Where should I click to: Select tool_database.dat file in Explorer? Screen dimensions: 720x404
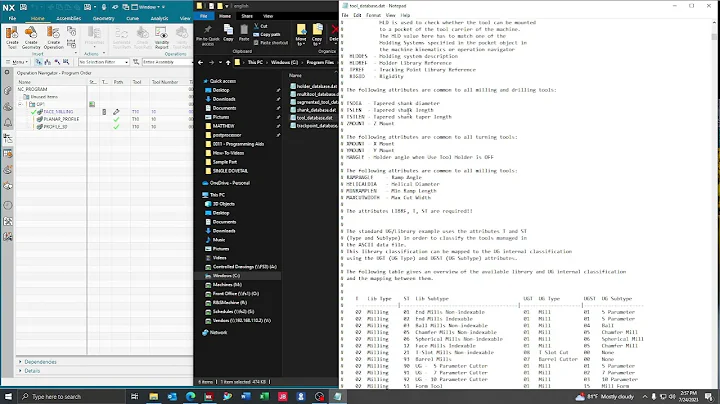pos(313,118)
